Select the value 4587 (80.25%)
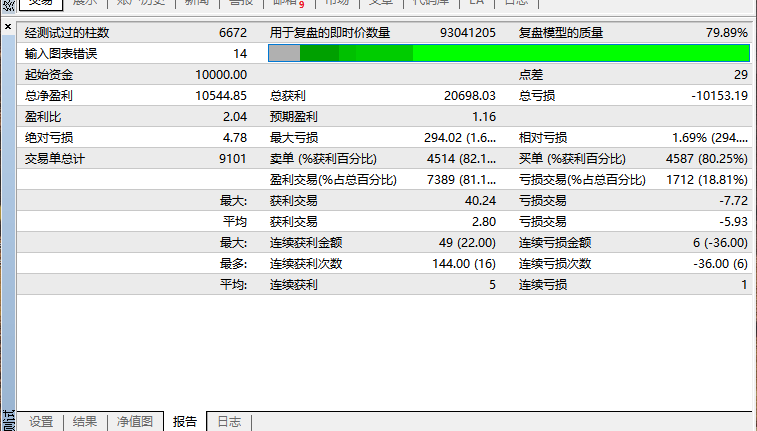 click(707, 159)
